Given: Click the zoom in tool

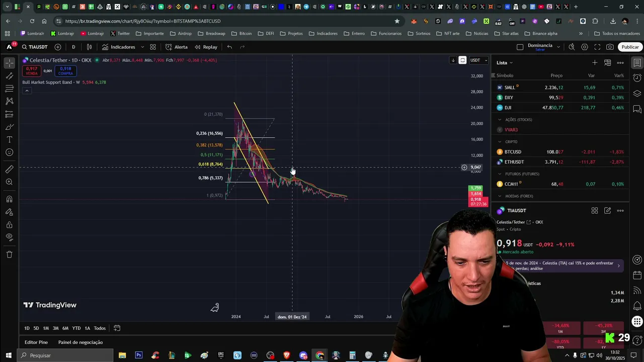Looking at the screenshot, I should tap(9, 182).
